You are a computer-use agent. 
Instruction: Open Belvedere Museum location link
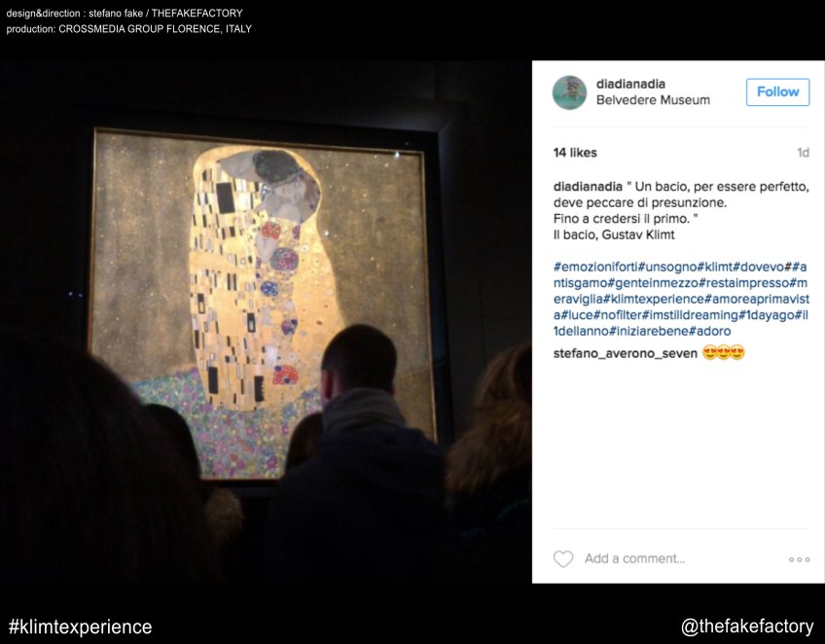pos(653,100)
